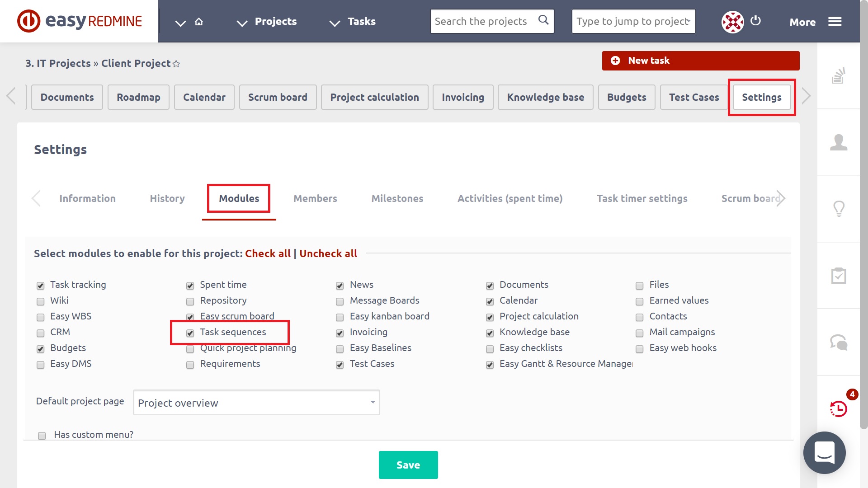
Task: Open the person sidebar icon
Action: pos(839,142)
